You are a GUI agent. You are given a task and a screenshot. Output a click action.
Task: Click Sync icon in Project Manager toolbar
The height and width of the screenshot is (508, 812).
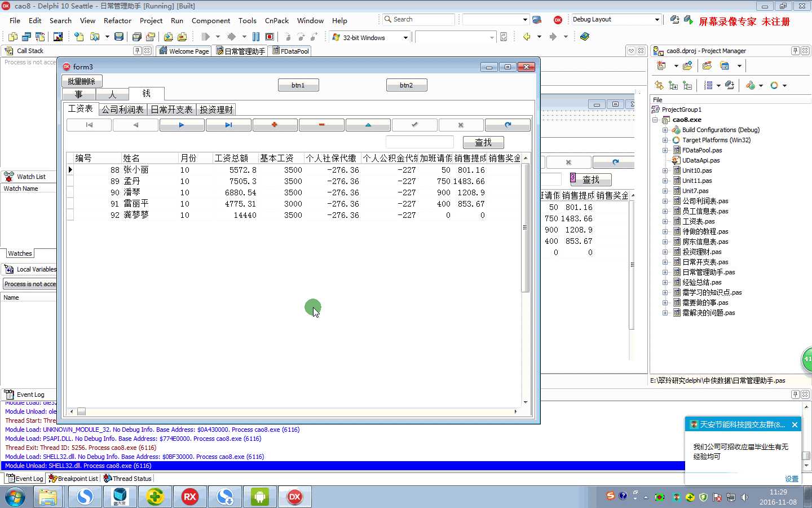click(659, 85)
